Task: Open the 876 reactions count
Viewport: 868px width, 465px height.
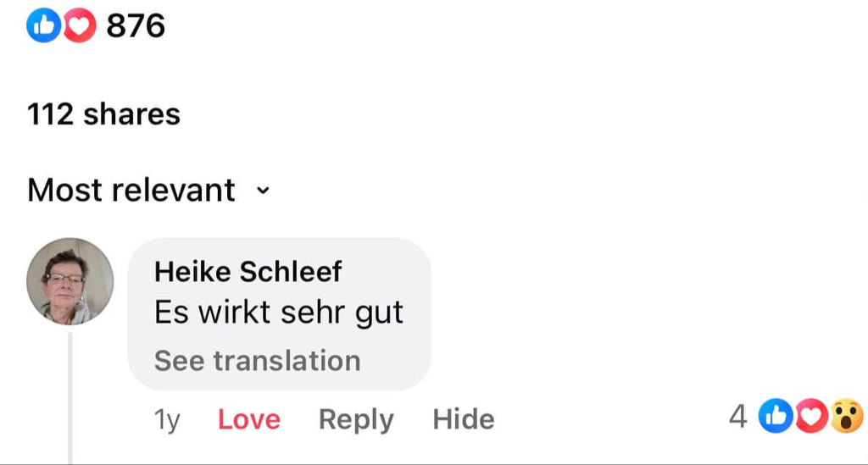Action: (136, 27)
